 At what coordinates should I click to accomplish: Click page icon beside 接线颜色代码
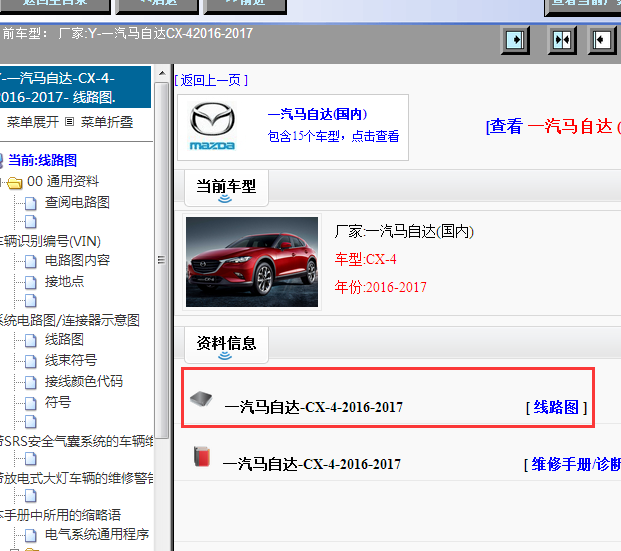pyautogui.click(x=30, y=383)
